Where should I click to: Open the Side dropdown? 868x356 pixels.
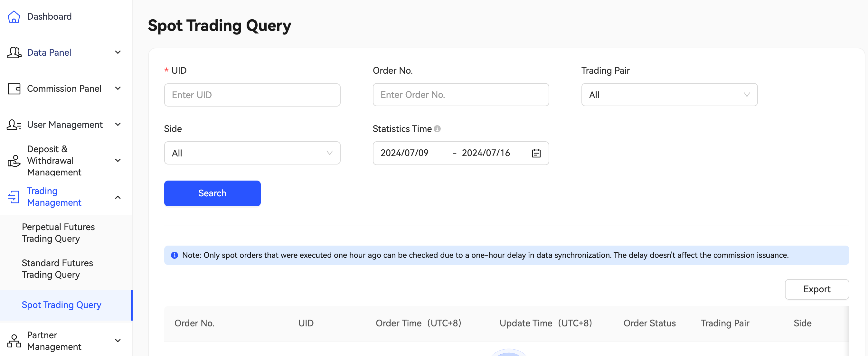click(x=252, y=153)
